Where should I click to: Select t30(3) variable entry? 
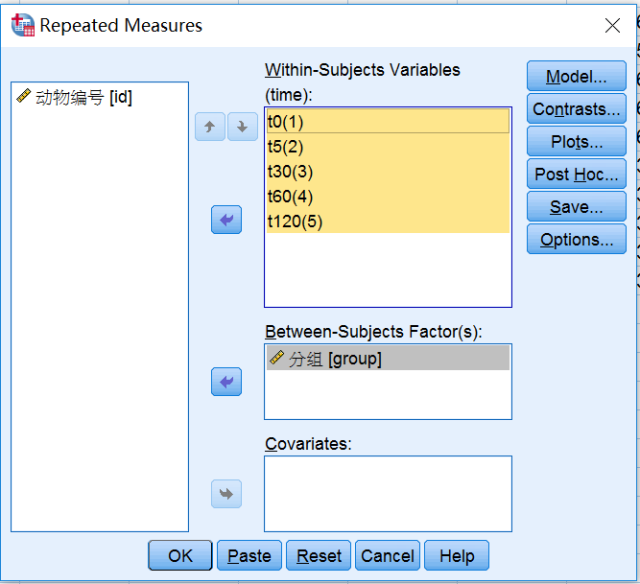388,171
